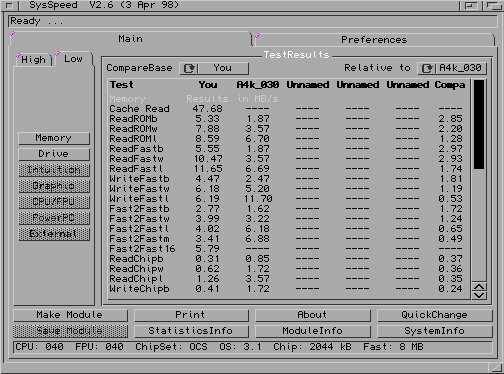This screenshot has width=504, height=374.
Task: Click the disabled PowerPC test button
Action: [54, 218]
